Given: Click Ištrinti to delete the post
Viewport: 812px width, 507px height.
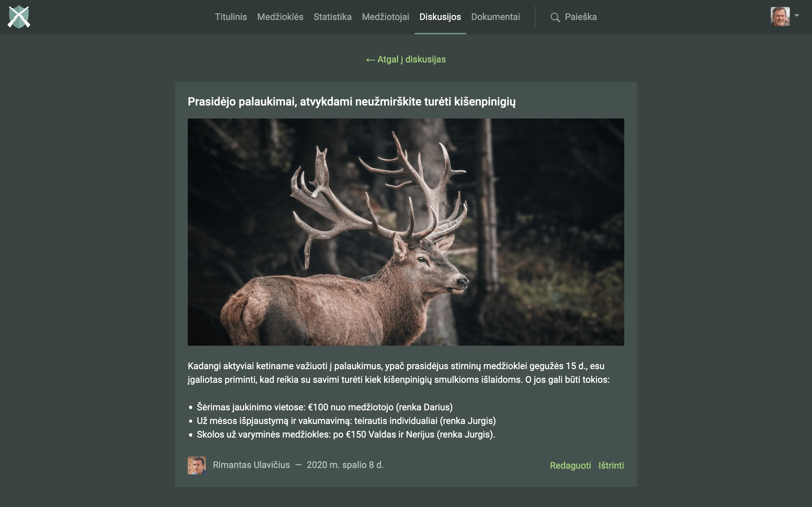Looking at the screenshot, I should tap(611, 465).
